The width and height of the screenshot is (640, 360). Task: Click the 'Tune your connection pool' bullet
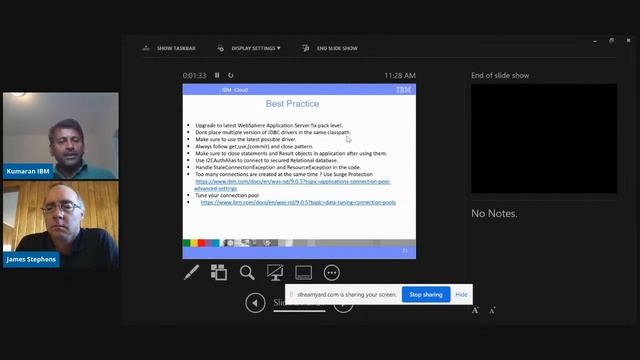pos(227,195)
